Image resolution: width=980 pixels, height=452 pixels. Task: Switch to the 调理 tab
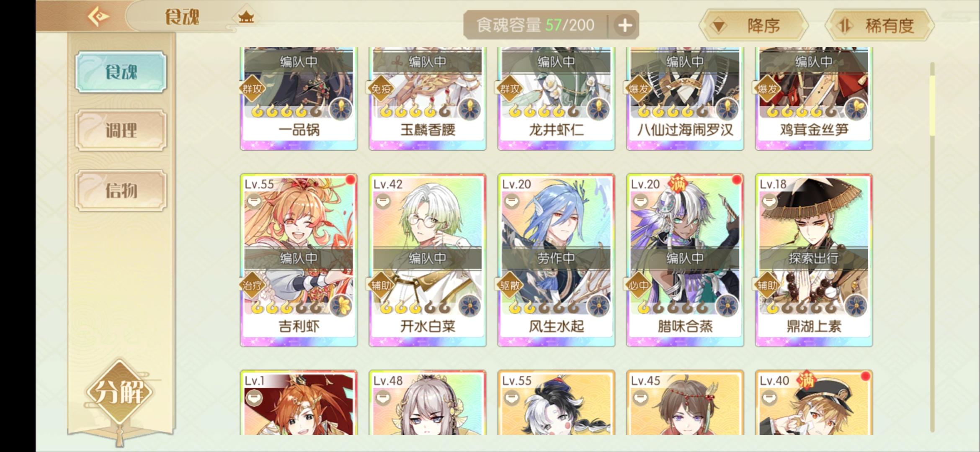pyautogui.click(x=121, y=130)
